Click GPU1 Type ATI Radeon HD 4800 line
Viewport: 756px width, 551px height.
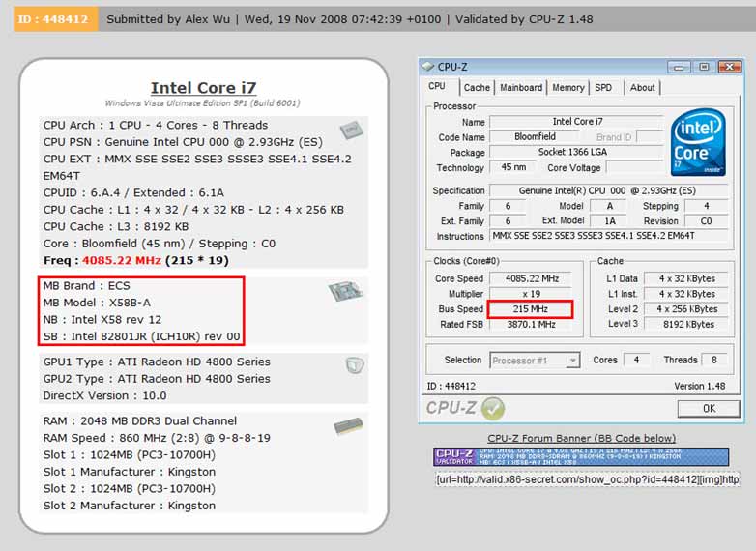[157, 362]
